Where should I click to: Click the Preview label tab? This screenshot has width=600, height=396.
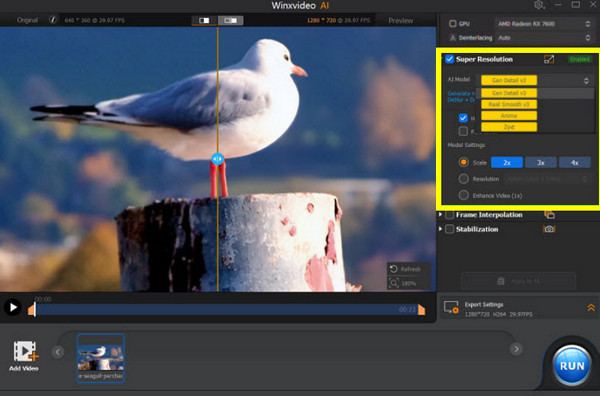tap(401, 20)
